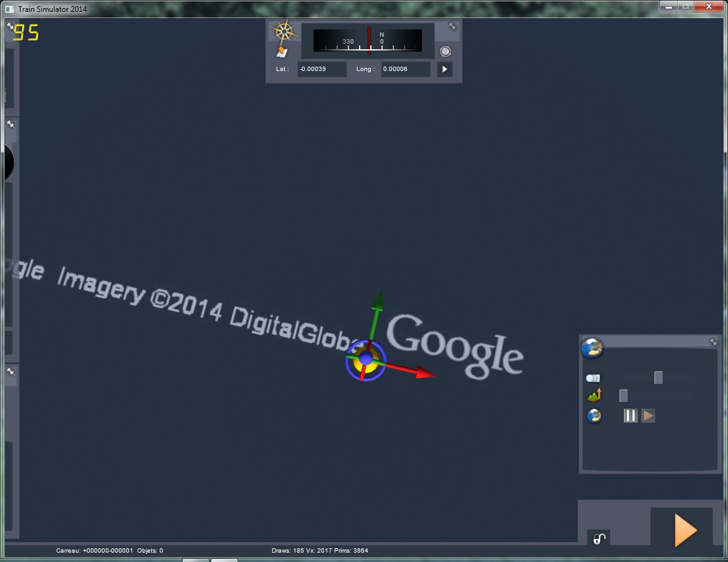Click the terrain elevation icon
The image size is (728, 562).
[594, 396]
